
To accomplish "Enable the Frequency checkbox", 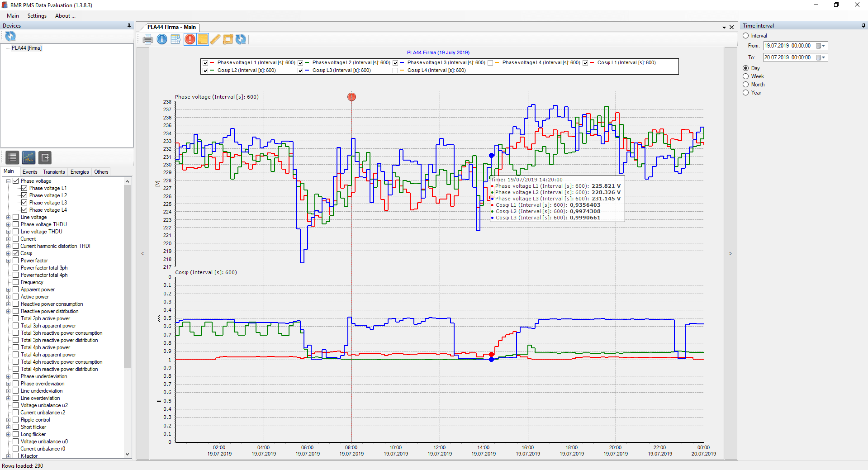I will 16,282.
